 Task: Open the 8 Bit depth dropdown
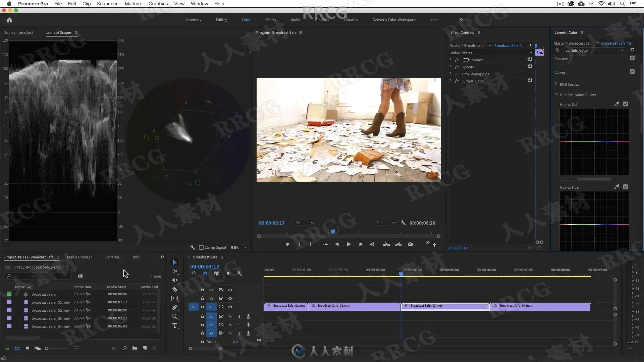pos(239,247)
